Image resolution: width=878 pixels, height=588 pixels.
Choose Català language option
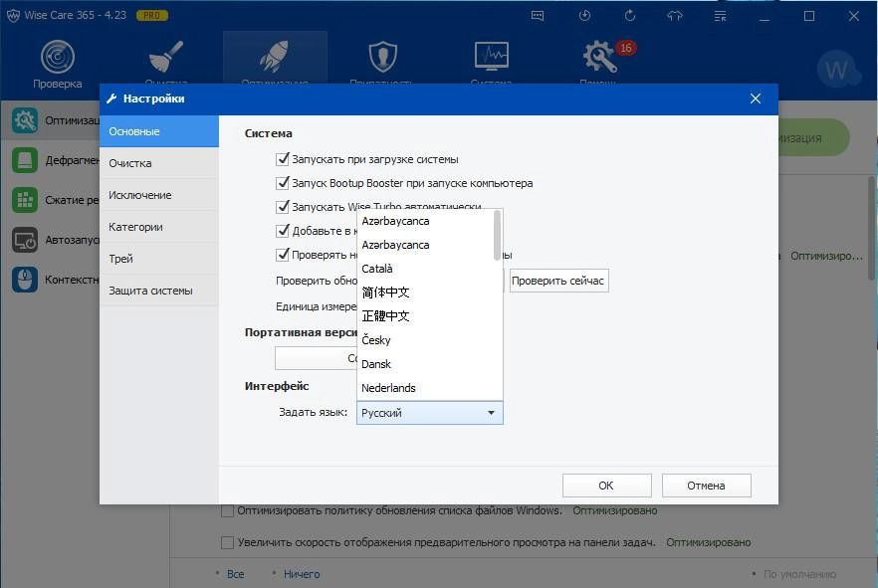pyautogui.click(x=426, y=269)
